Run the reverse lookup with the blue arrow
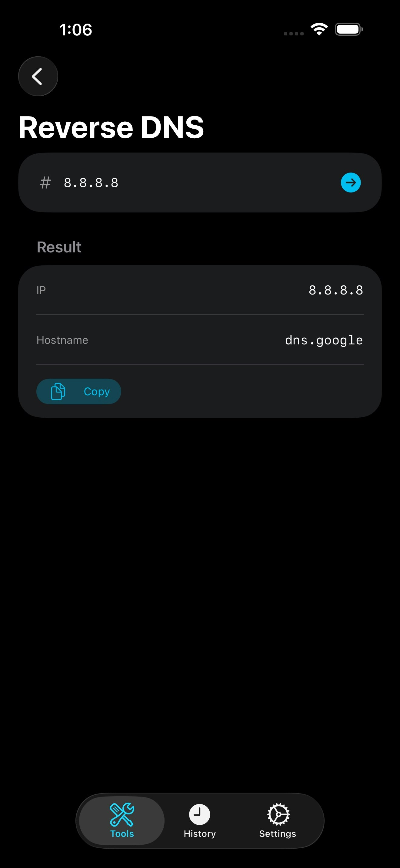400x868 pixels. tap(351, 182)
